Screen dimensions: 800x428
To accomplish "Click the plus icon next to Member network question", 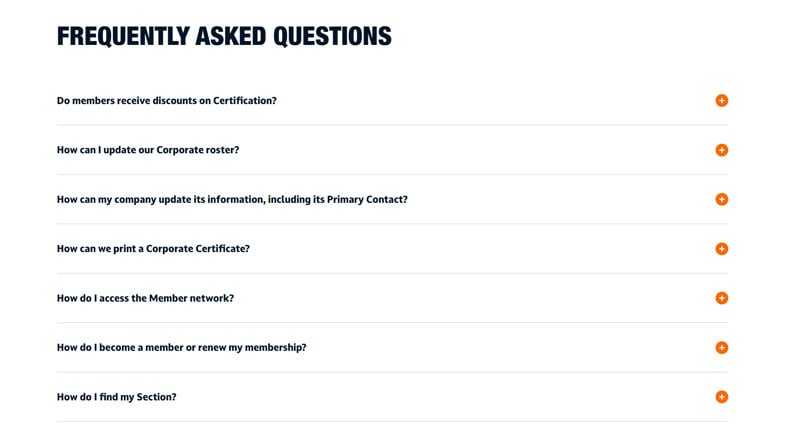I will 722,298.
